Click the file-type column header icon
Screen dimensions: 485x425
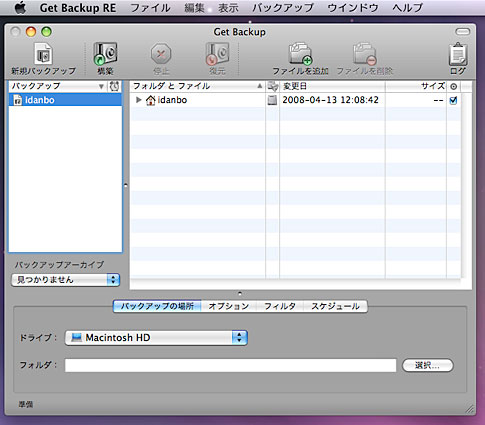[x=273, y=86]
